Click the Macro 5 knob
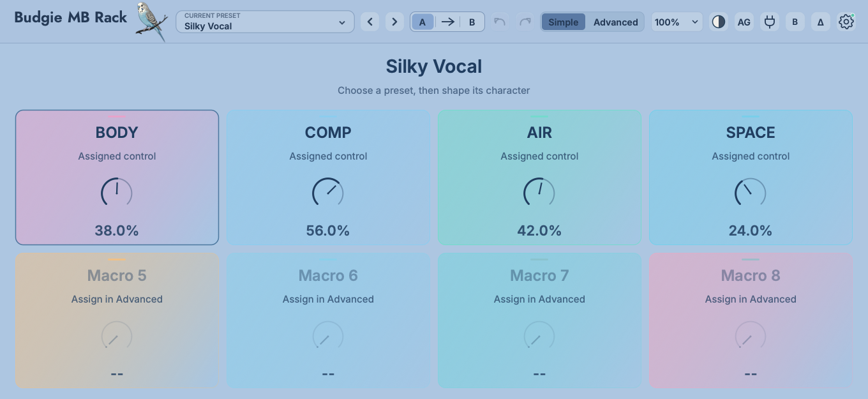Screen dimensions: 868x399 [x=117, y=336]
